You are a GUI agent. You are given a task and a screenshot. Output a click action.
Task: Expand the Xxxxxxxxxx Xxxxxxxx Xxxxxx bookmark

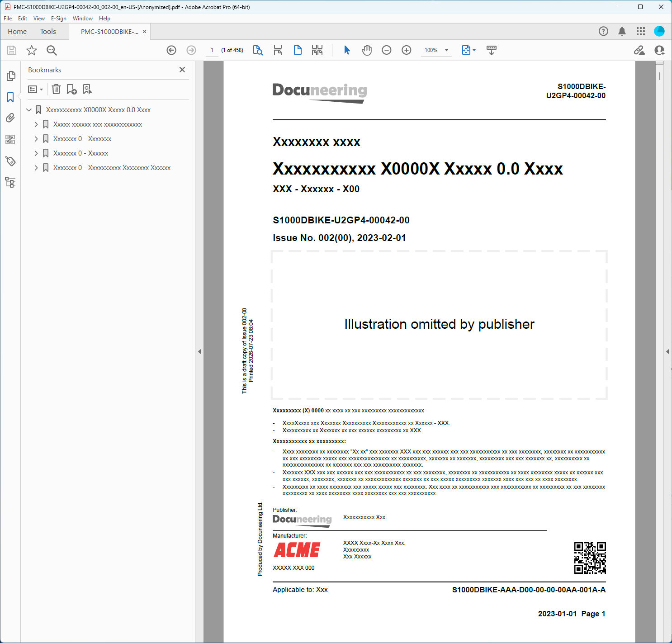[x=36, y=168]
